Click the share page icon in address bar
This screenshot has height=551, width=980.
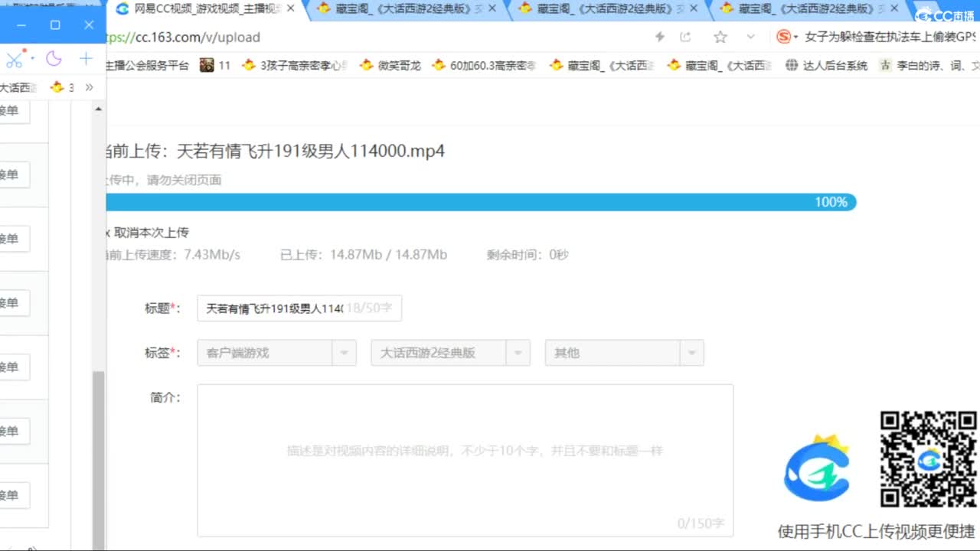pyautogui.click(x=685, y=37)
